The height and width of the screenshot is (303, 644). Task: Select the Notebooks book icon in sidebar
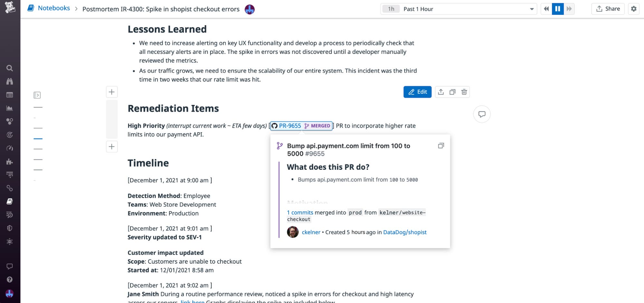click(9, 201)
